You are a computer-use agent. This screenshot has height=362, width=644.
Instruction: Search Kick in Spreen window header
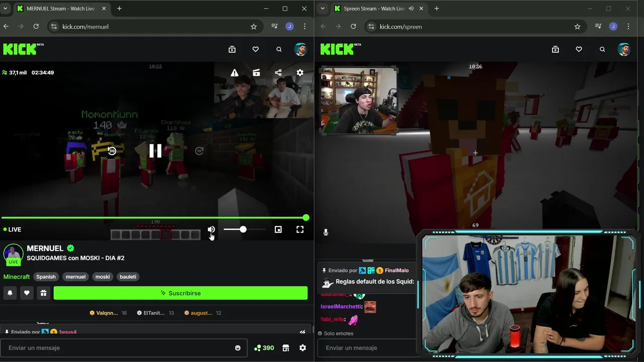(x=602, y=49)
